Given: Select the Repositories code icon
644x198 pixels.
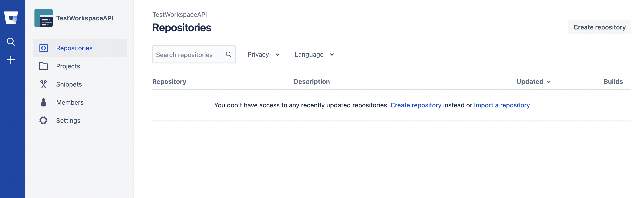Looking at the screenshot, I should pyautogui.click(x=44, y=48).
